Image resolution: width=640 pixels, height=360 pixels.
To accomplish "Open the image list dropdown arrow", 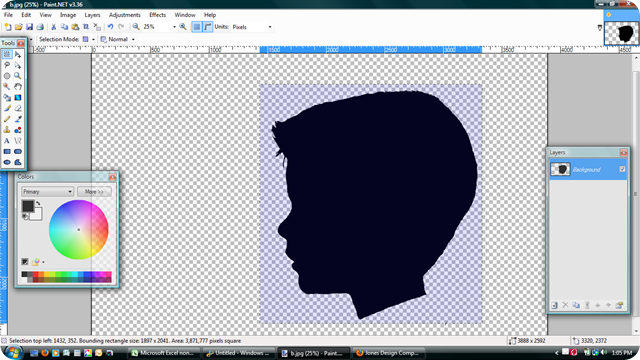I will (x=600, y=28).
